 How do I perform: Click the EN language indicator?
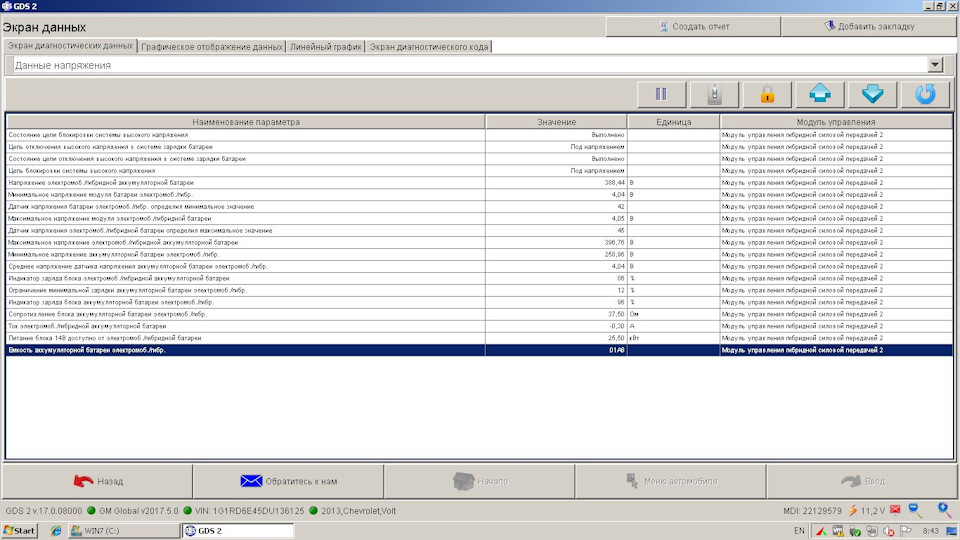tap(799, 531)
